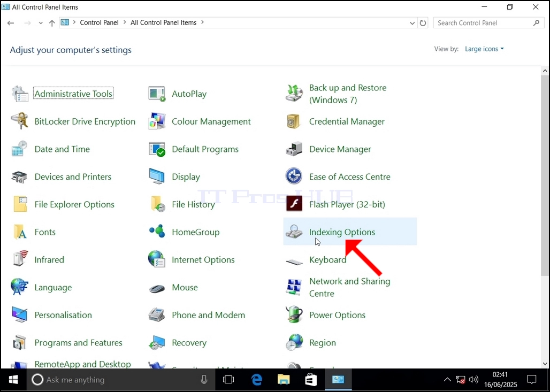The image size is (550, 392).
Task: Open the Infrared icon
Action: pos(20,259)
